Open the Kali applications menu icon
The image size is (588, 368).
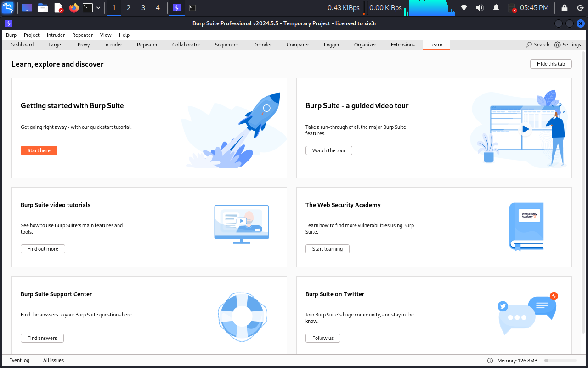pos(8,8)
